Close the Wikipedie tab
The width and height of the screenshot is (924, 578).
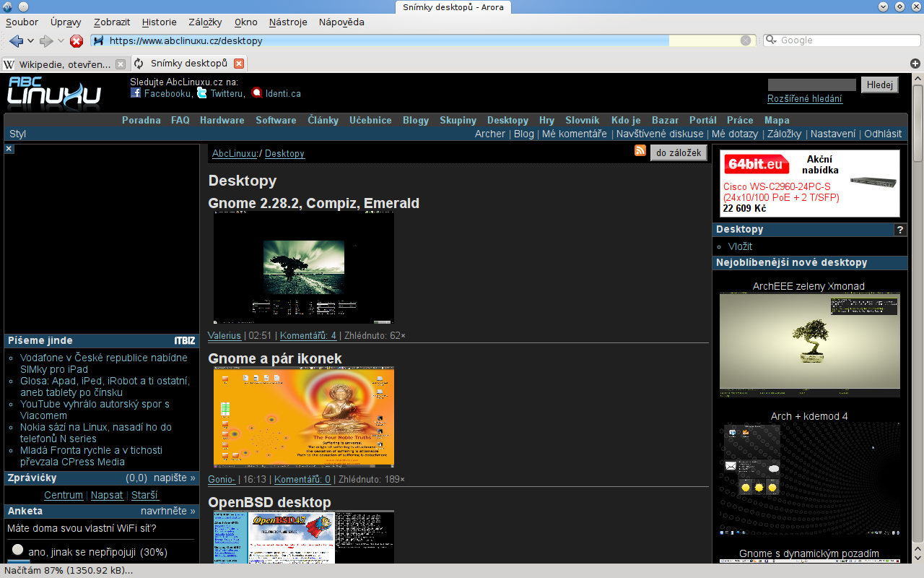click(121, 64)
